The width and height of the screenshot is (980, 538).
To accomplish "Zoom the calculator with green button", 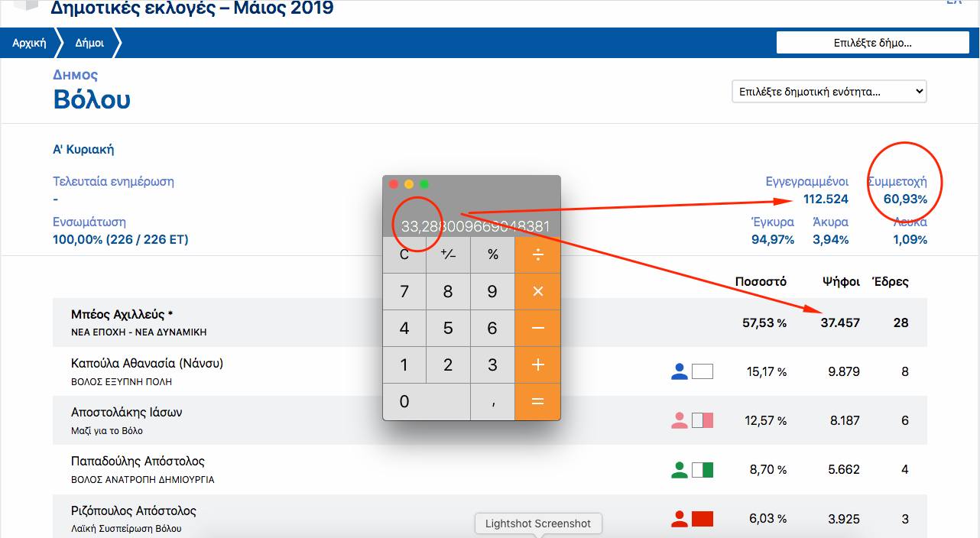I will click(x=424, y=184).
